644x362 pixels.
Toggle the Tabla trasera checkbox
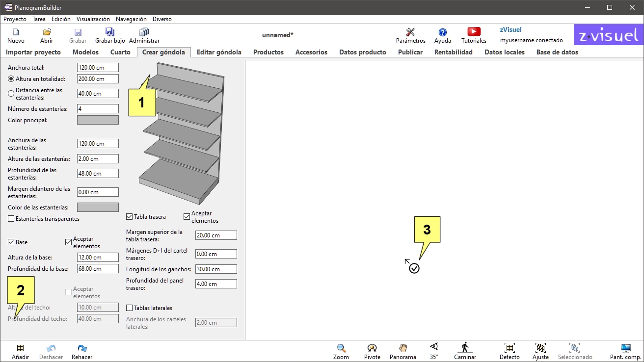click(x=130, y=217)
